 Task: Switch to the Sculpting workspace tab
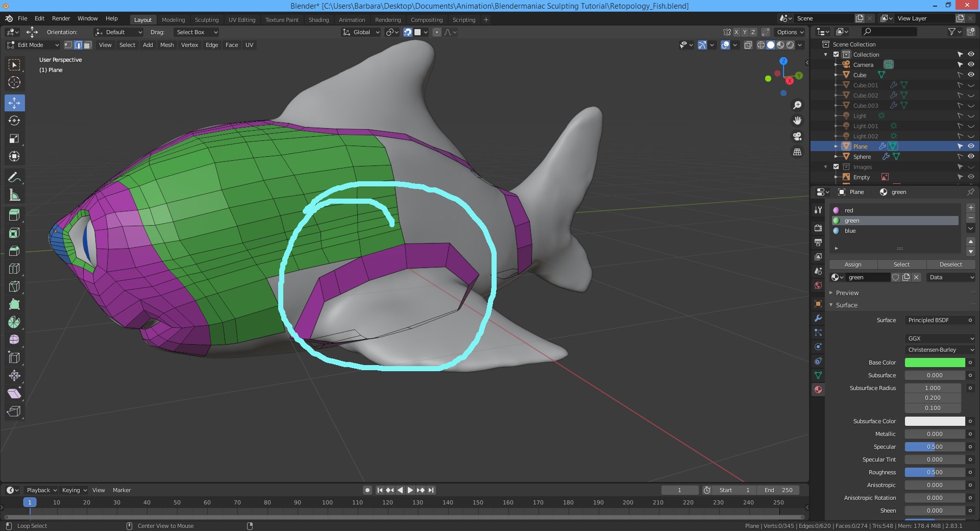coord(206,20)
